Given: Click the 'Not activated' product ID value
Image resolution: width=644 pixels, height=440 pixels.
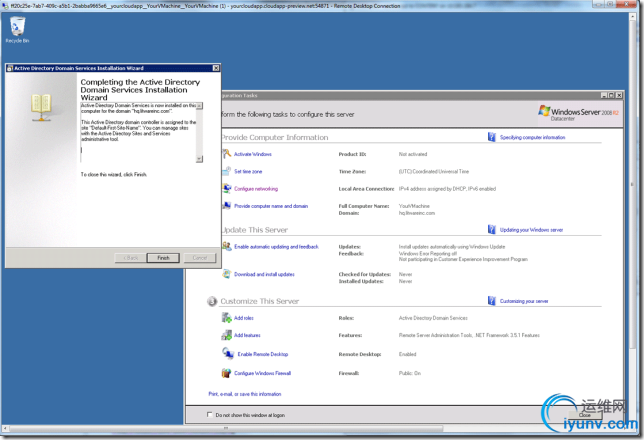Looking at the screenshot, I should [413, 154].
